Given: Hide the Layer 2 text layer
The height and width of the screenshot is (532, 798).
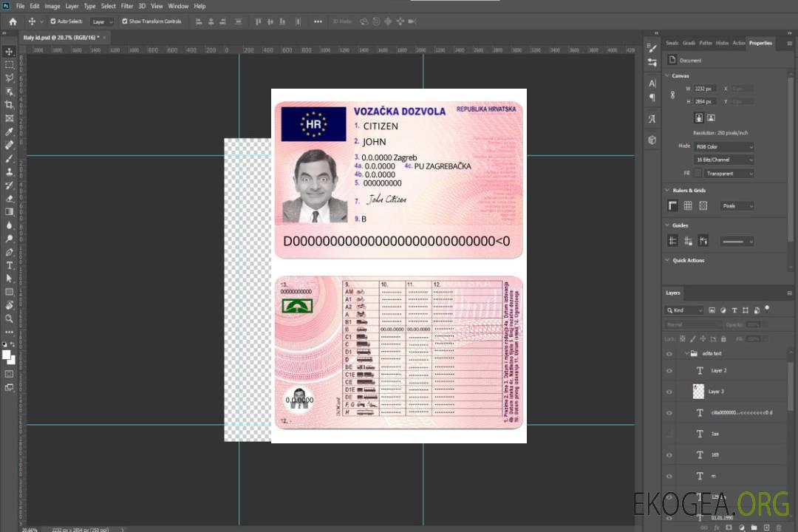Looking at the screenshot, I should pos(669,371).
